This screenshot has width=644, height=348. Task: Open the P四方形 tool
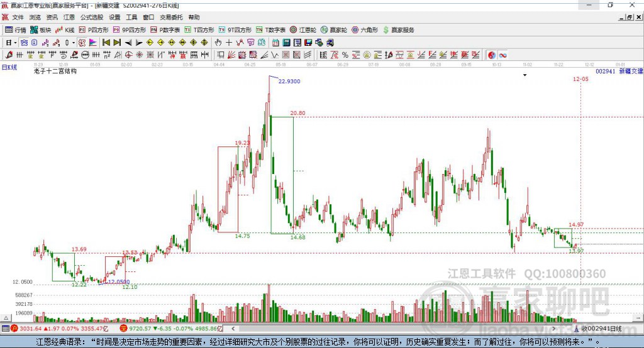(x=94, y=30)
